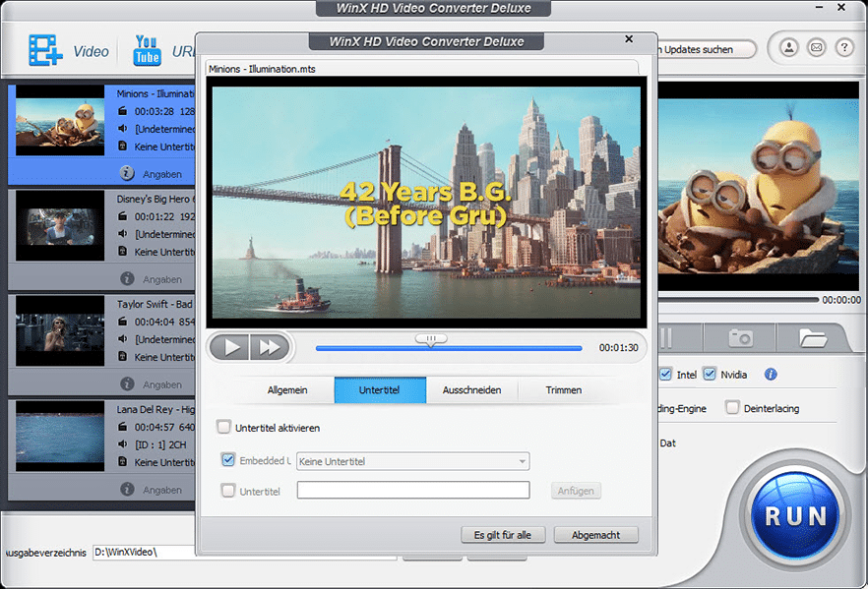Open the output folder icon

point(812,338)
